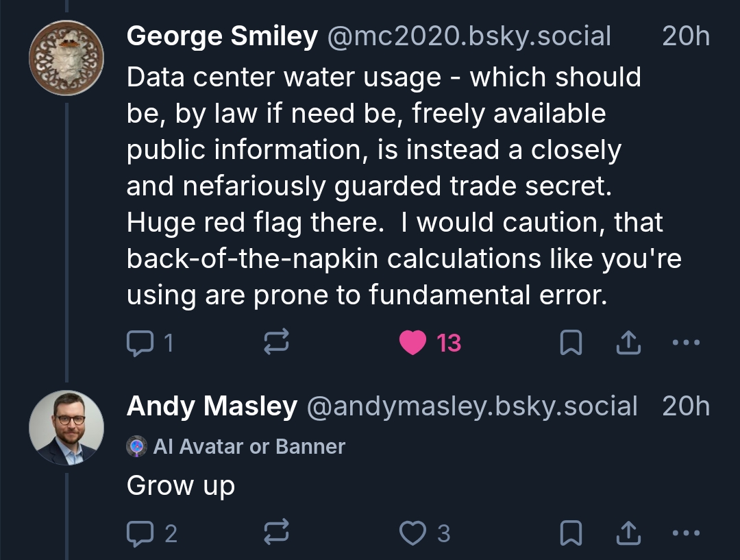Bookmark Andy Masley's reply
740x560 pixels.
point(571,533)
